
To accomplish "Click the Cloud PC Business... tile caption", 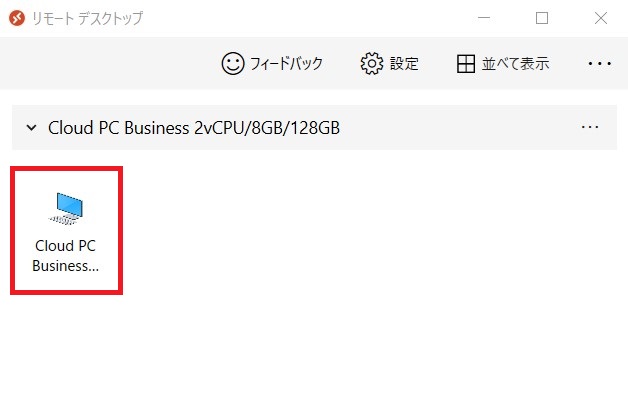I will pyautogui.click(x=66, y=256).
